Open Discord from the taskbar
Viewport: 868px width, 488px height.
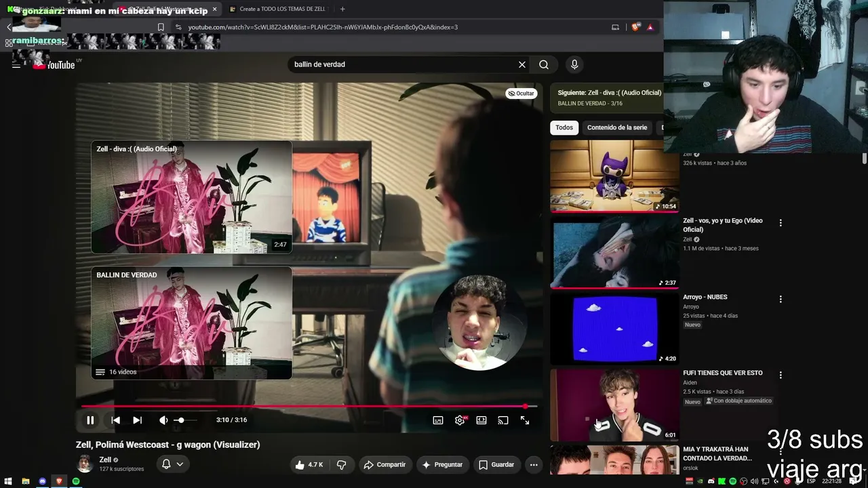point(43,481)
